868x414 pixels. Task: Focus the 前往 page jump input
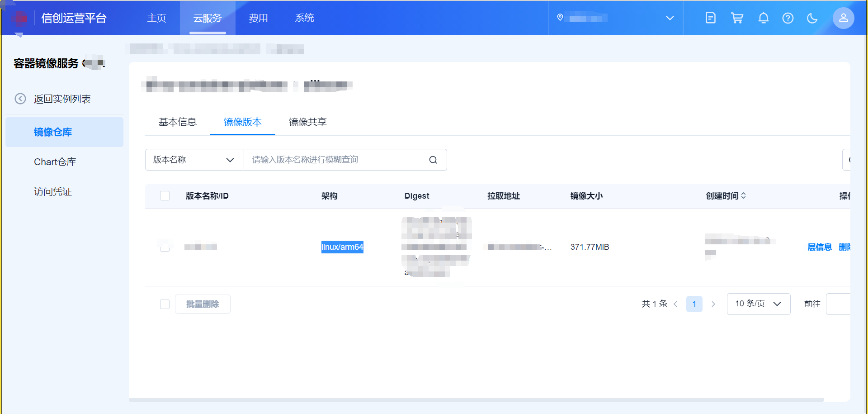point(838,304)
